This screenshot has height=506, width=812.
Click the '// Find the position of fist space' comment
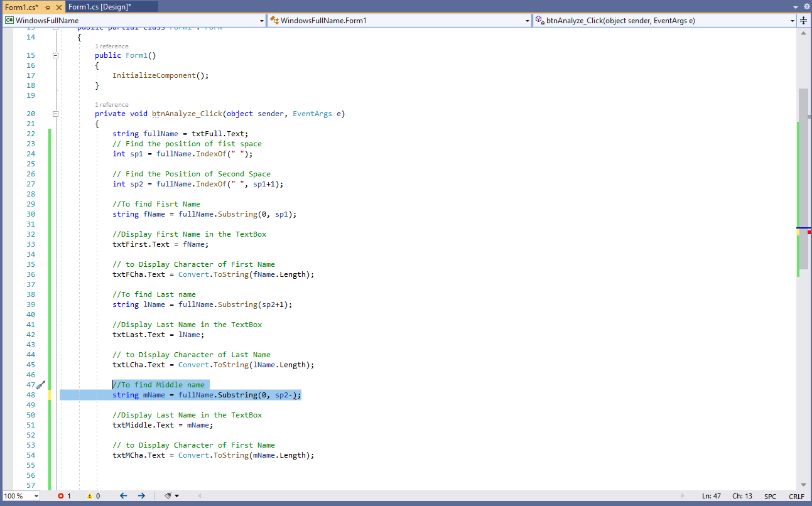pos(187,144)
